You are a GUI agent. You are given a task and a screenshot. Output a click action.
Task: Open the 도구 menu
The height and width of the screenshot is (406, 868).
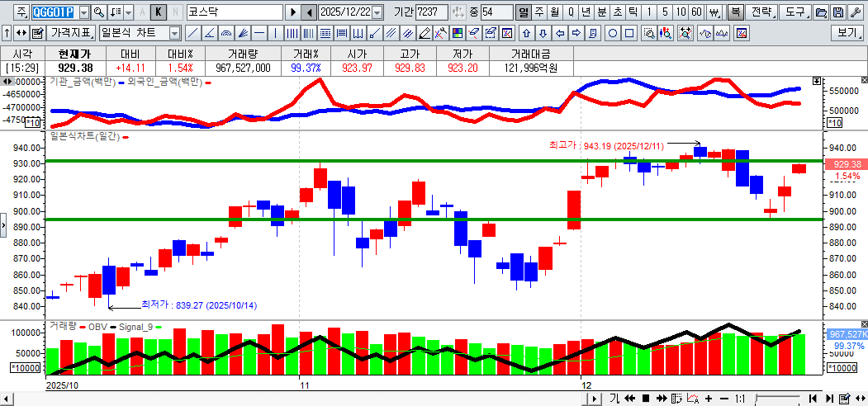[794, 12]
